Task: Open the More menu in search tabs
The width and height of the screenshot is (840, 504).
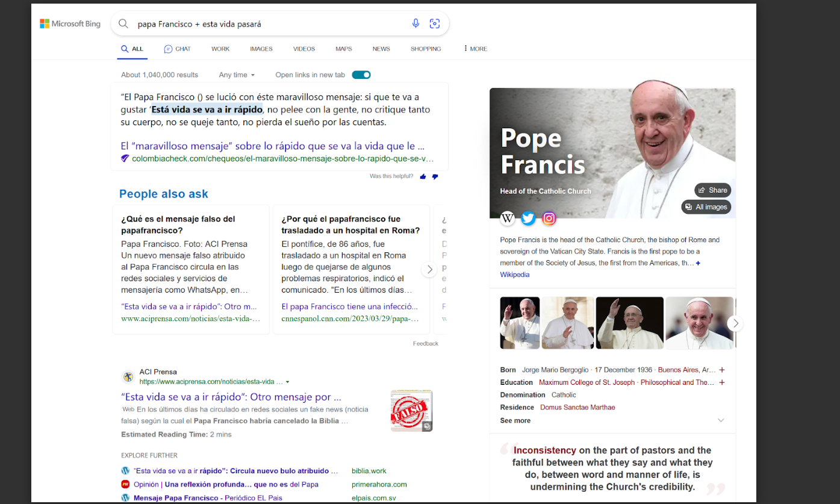Action: (475, 49)
